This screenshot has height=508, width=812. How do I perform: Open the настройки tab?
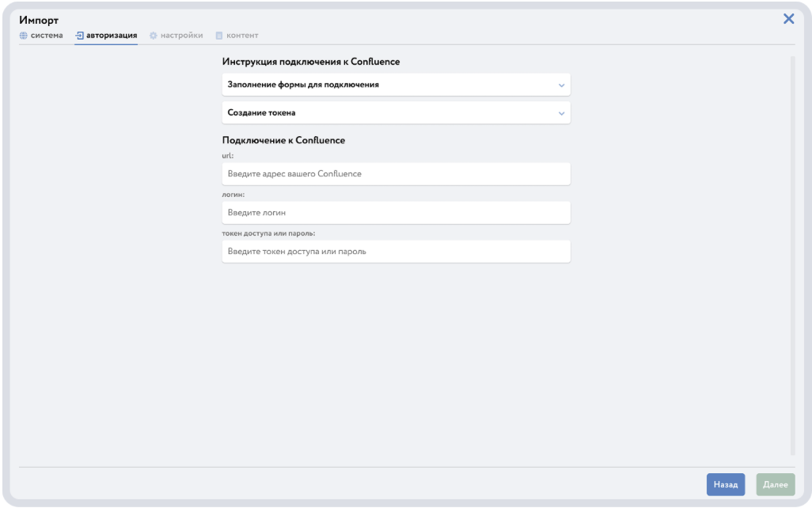176,36
